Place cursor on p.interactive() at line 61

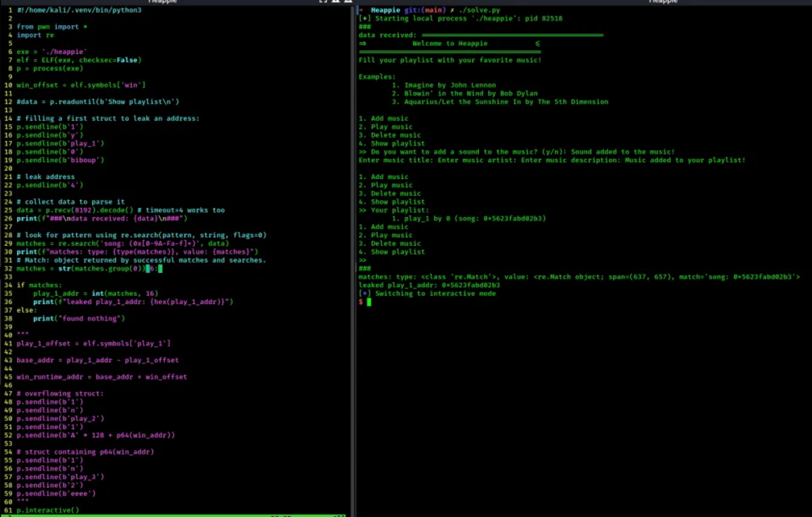[x=48, y=510]
